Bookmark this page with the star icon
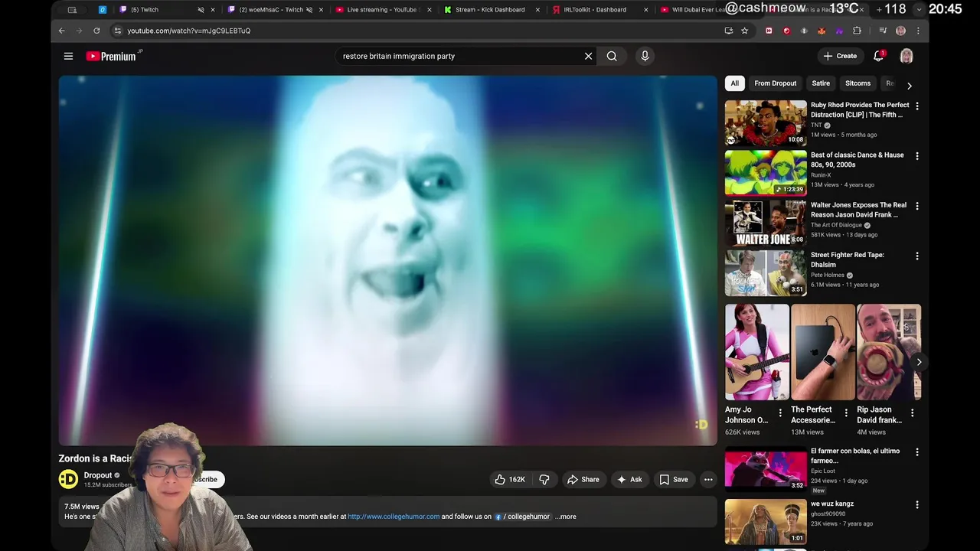Screen dimensions: 980x551 pos(744,31)
